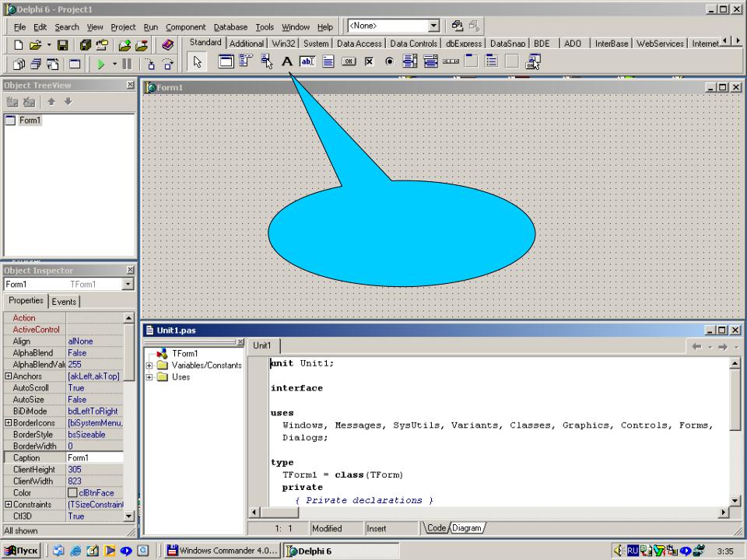Expand the Variables/Constants folder

coord(149,366)
